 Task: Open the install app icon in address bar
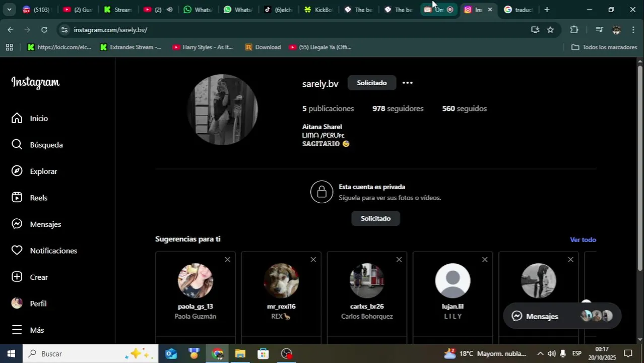click(535, 30)
